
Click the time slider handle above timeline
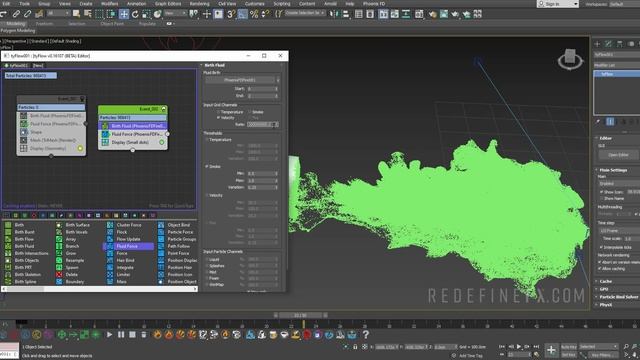coord(300,315)
